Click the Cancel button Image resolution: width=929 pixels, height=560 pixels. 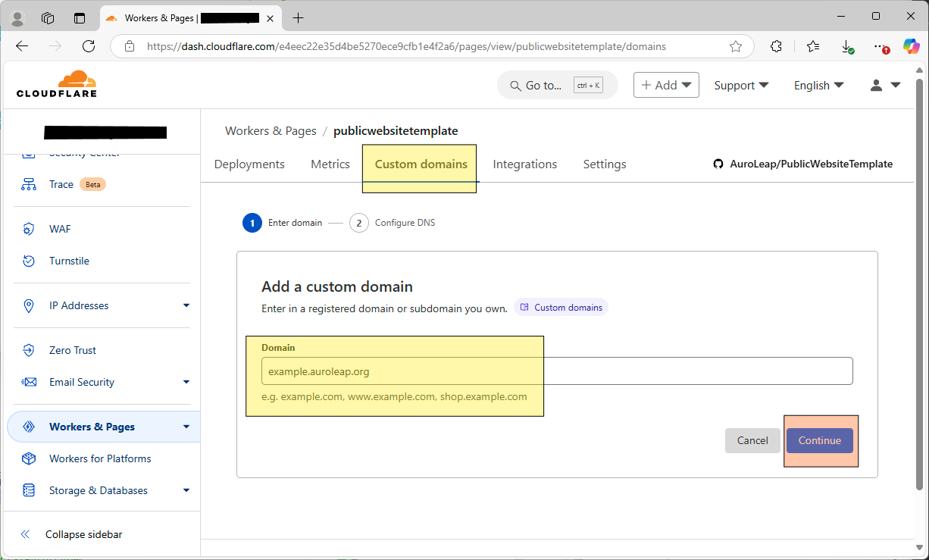752,440
